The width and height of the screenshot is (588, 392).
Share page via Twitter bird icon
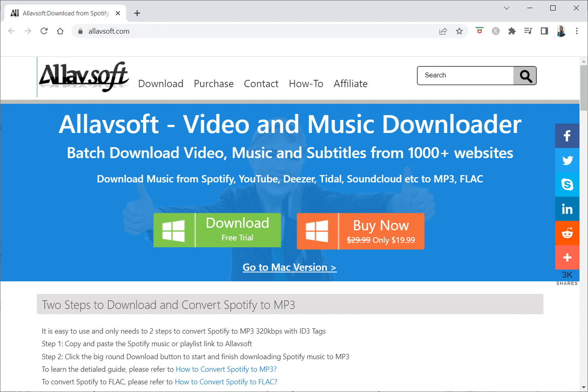567,160
